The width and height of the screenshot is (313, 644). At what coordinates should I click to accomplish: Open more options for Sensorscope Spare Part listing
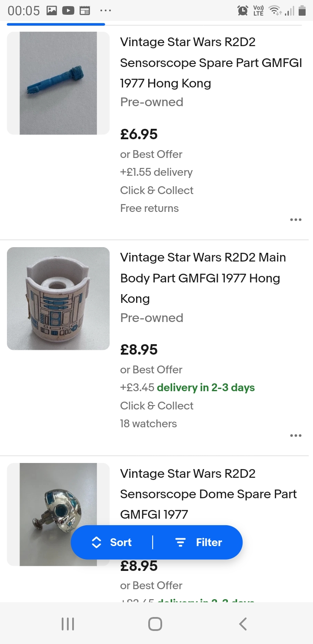tap(296, 220)
